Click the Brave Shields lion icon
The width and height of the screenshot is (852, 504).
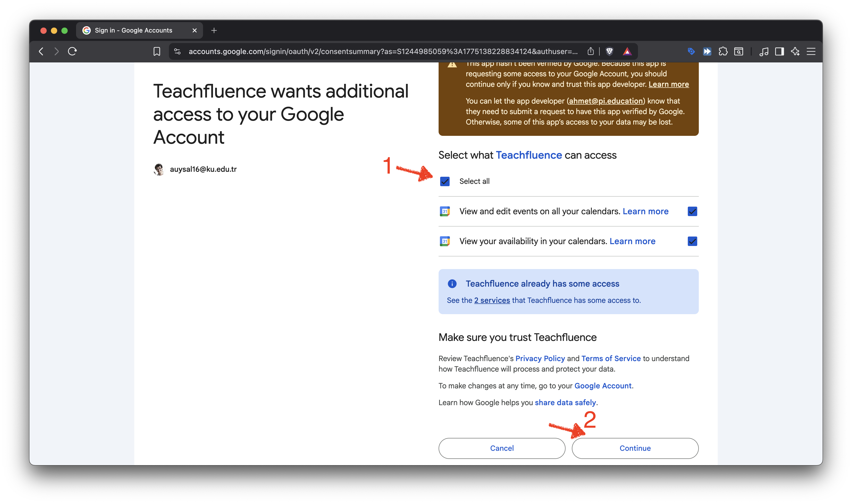pyautogui.click(x=609, y=51)
